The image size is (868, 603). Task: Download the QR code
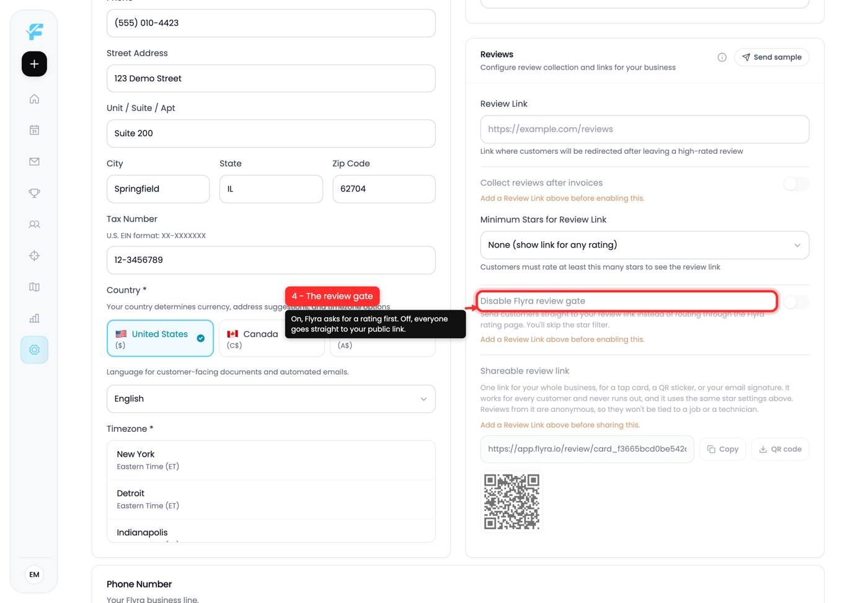pyautogui.click(x=780, y=449)
